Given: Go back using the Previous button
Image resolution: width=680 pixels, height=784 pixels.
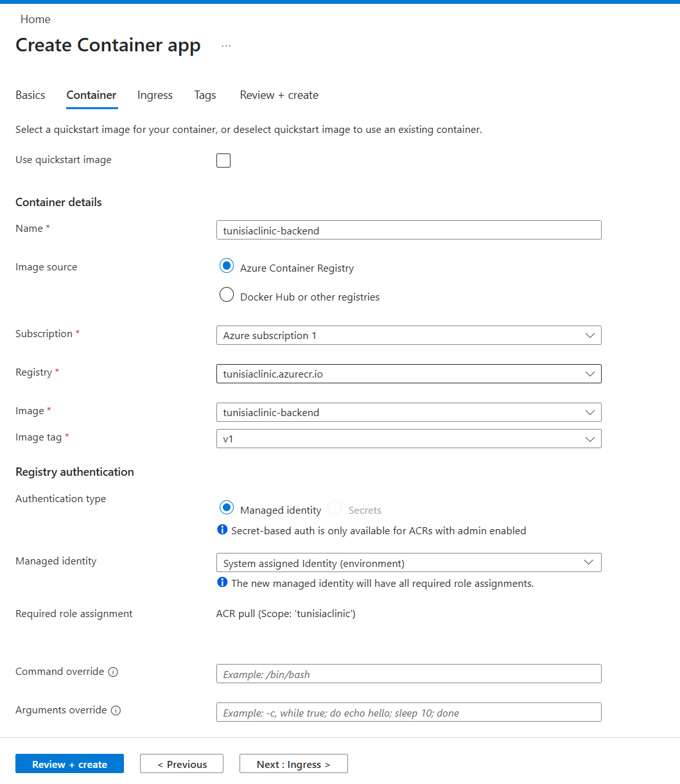Looking at the screenshot, I should pyautogui.click(x=181, y=763).
